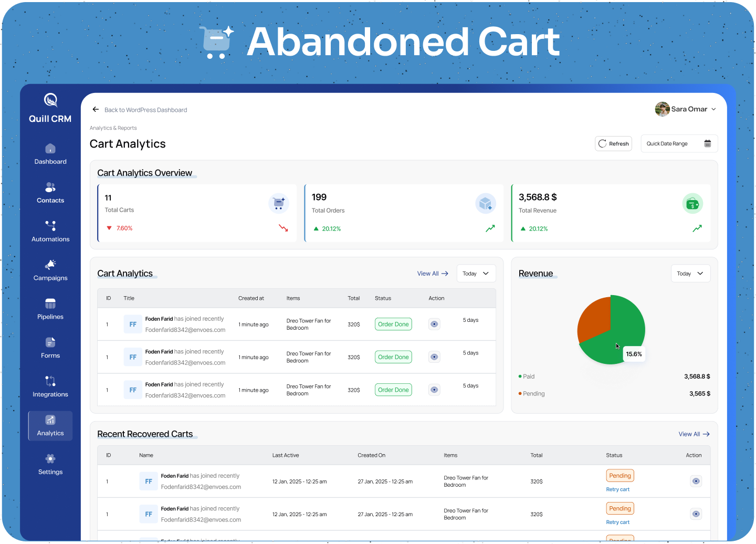This screenshot has height=544, width=756.
Task: Expand the Cart Analytics Today dropdown
Action: 476,274
